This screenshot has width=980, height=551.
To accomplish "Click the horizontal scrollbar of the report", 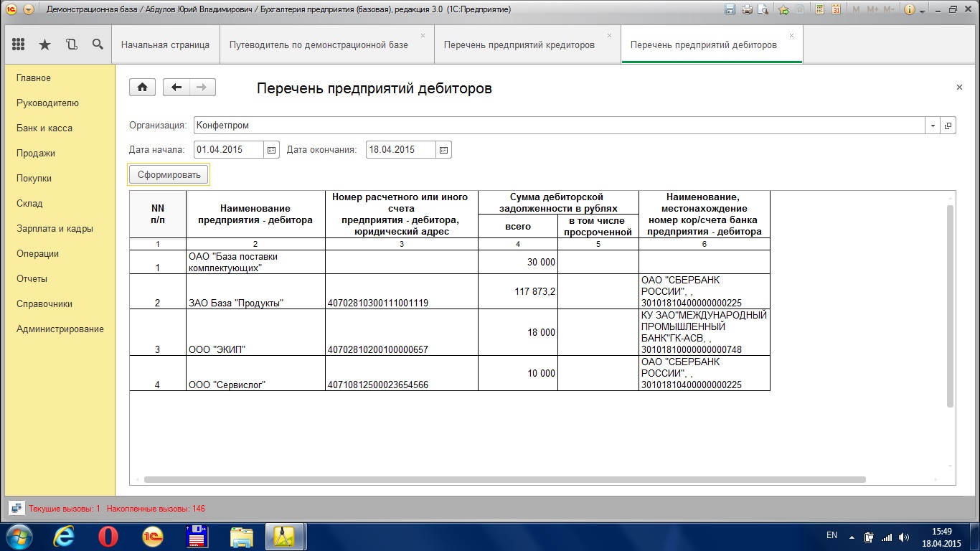I will coord(505,479).
